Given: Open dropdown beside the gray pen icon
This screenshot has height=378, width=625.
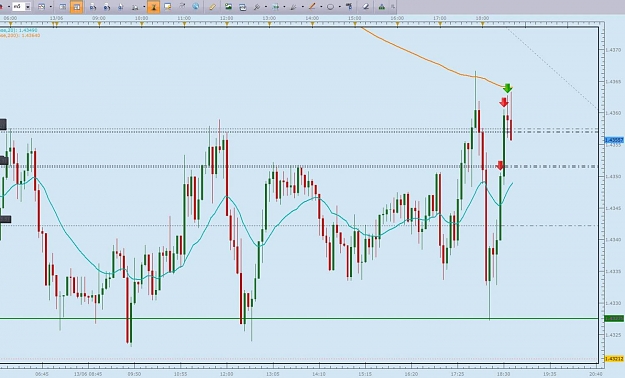Looking at the screenshot, I should (303, 7).
